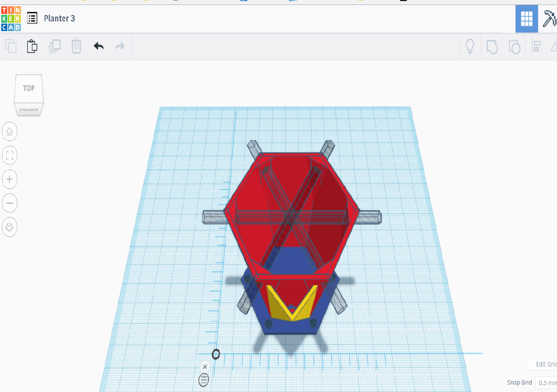
Task: Redo the last action
Action: pos(120,46)
